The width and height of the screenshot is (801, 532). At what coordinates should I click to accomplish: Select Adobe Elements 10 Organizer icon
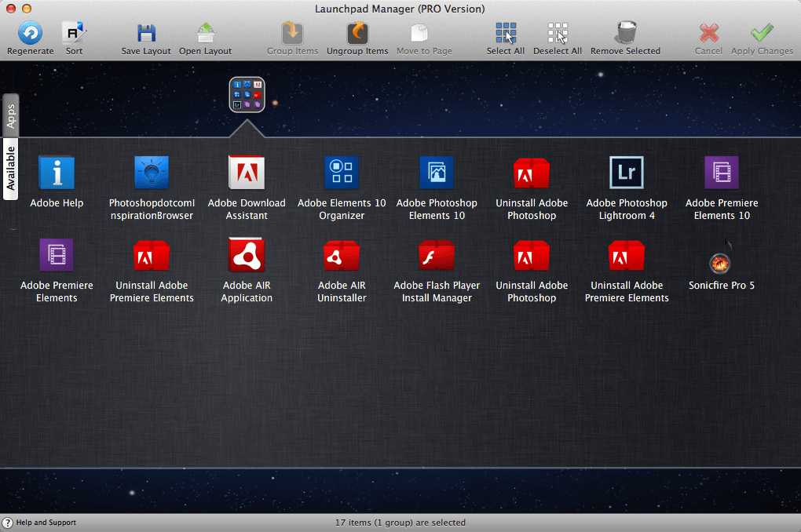click(342, 173)
